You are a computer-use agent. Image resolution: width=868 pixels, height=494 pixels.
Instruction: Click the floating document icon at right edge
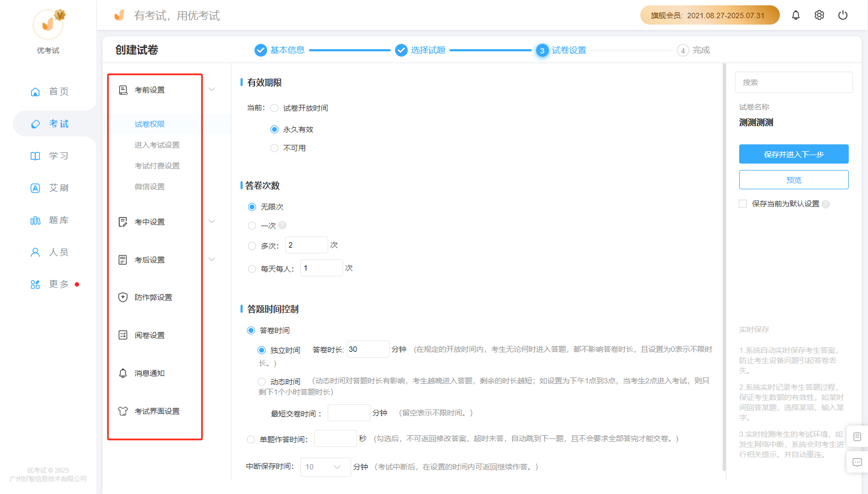[857, 437]
